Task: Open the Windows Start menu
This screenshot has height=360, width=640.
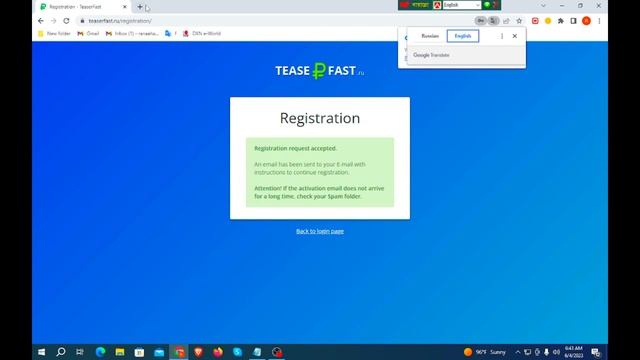Action: (x=42, y=352)
